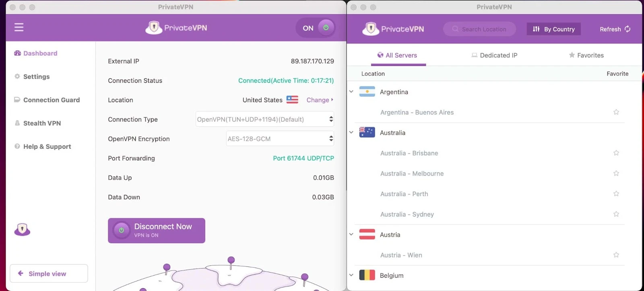This screenshot has height=291, width=644.
Task: Click the Disconnect Now button
Action: click(x=157, y=231)
